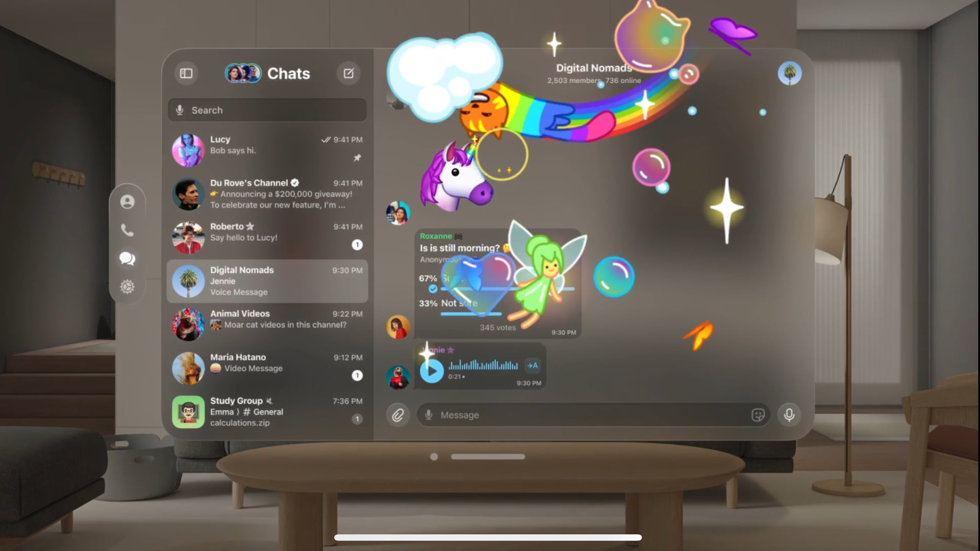Select the sidebar toggle panel icon
Image resolution: width=980 pixels, height=551 pixels.
pos(187,72)
